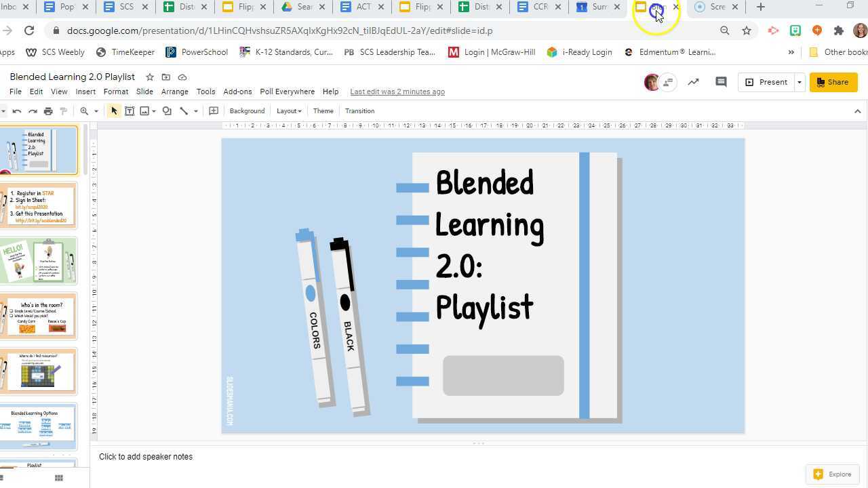868x488 pixels.
Task: Open Last edit was 2 minutes ago link
Action: [x=397, y=91]
